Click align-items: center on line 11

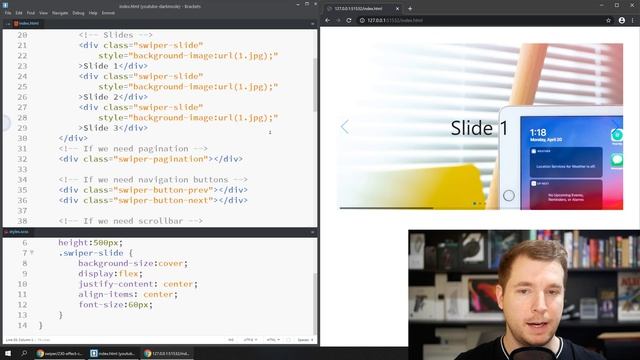coord(128,295)
